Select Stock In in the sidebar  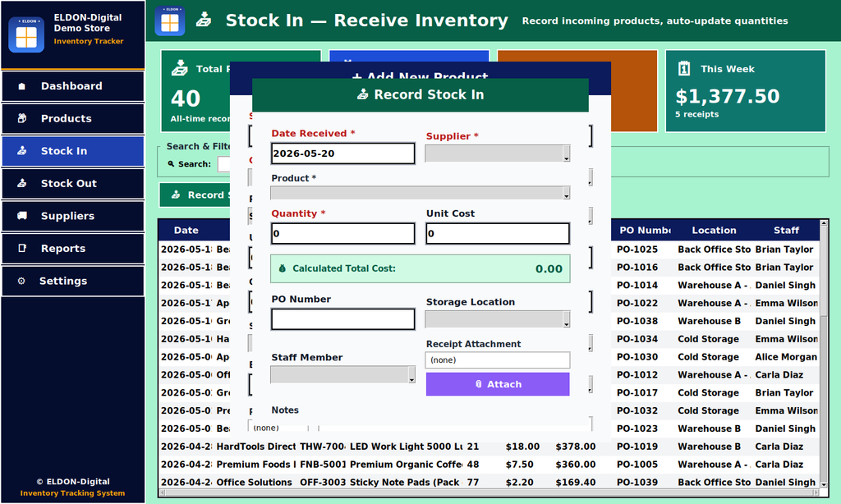[x=72, y=151]
